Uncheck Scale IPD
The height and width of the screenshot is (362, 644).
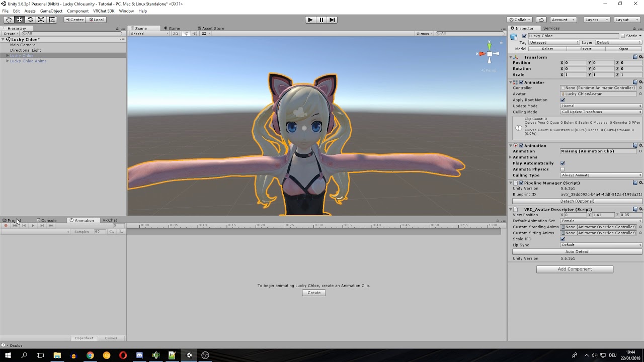pos(562,239)
